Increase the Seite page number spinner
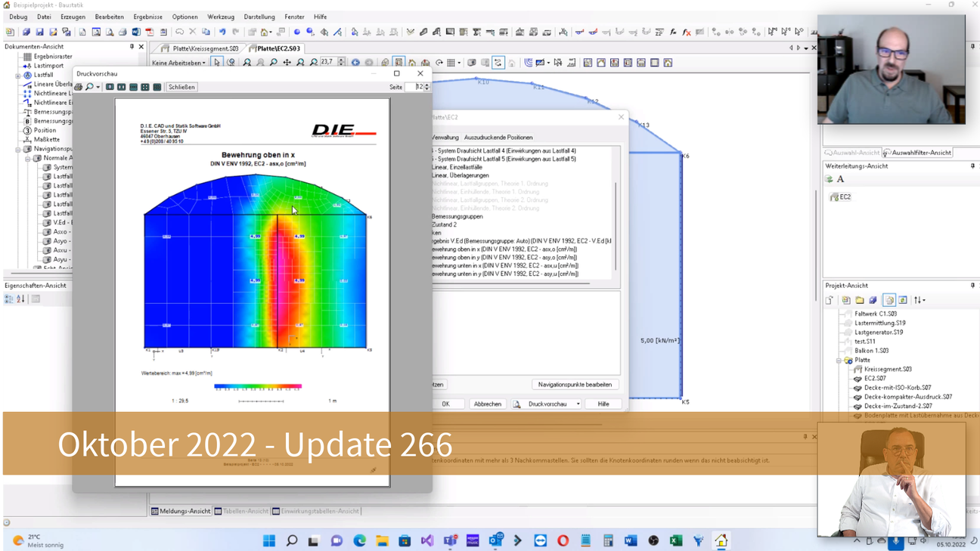This screenshot has height=551, width=980. tap(427, 85)
